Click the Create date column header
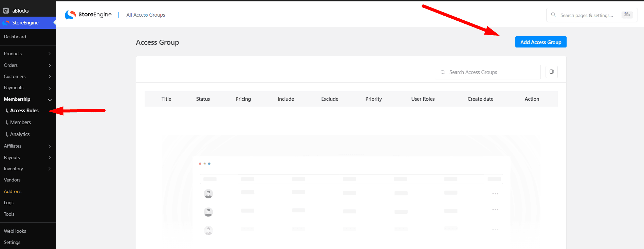 480,99
